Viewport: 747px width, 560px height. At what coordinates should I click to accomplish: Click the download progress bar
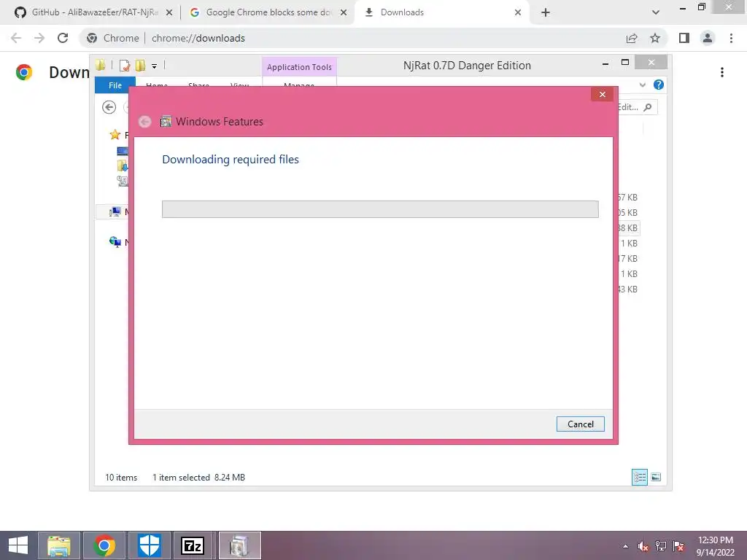point(380,209)
